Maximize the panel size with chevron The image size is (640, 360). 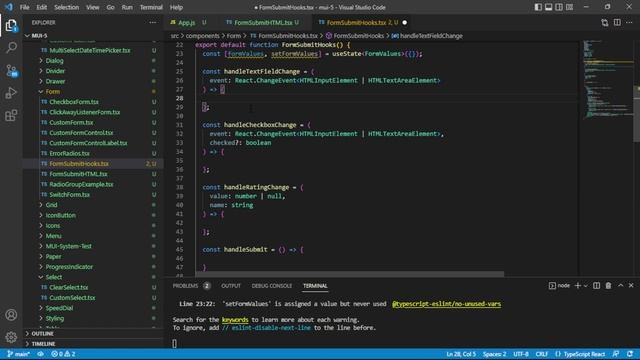(x=620, y=286)
